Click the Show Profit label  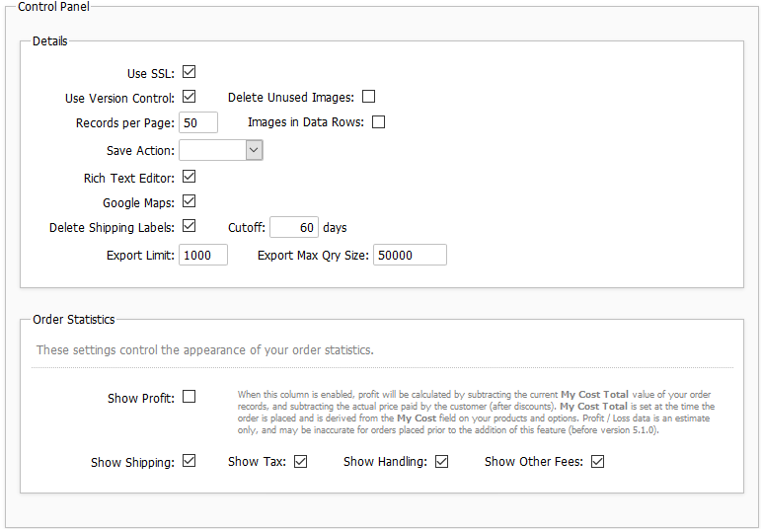click(x=140, y=399)
